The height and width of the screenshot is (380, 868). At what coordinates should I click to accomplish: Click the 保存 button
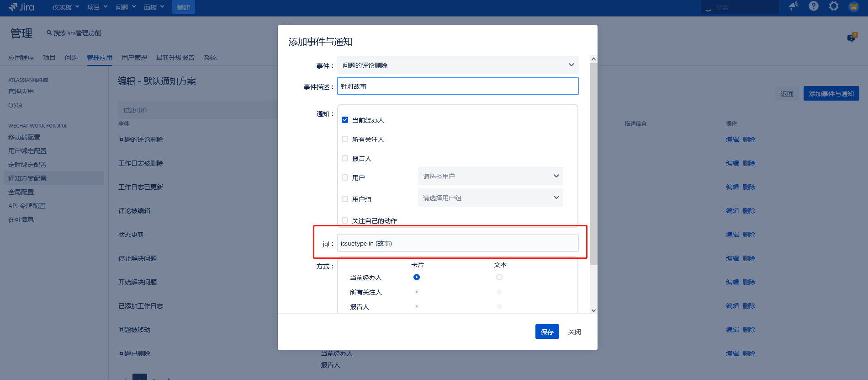point(547,332)
